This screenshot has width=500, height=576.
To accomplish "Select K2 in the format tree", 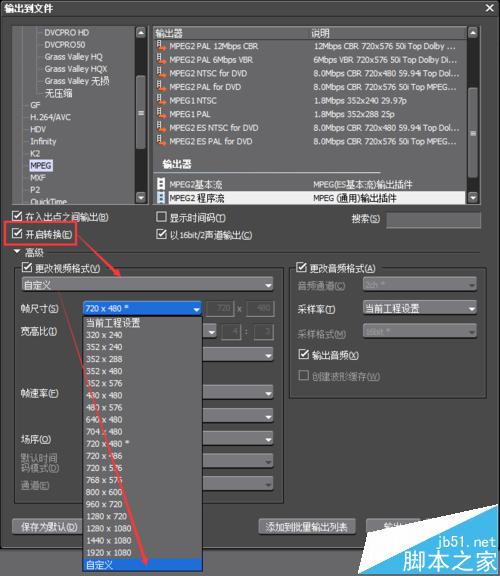I will 35,154.
